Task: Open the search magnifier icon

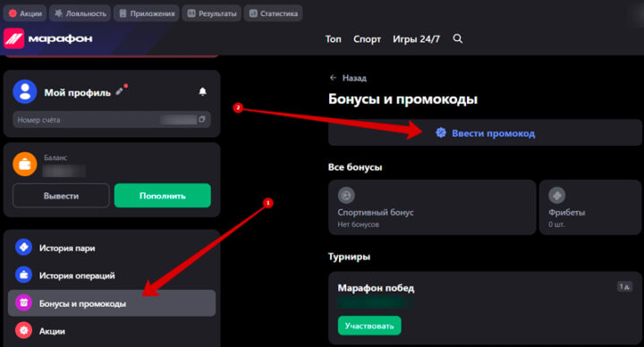Action: 458,38
